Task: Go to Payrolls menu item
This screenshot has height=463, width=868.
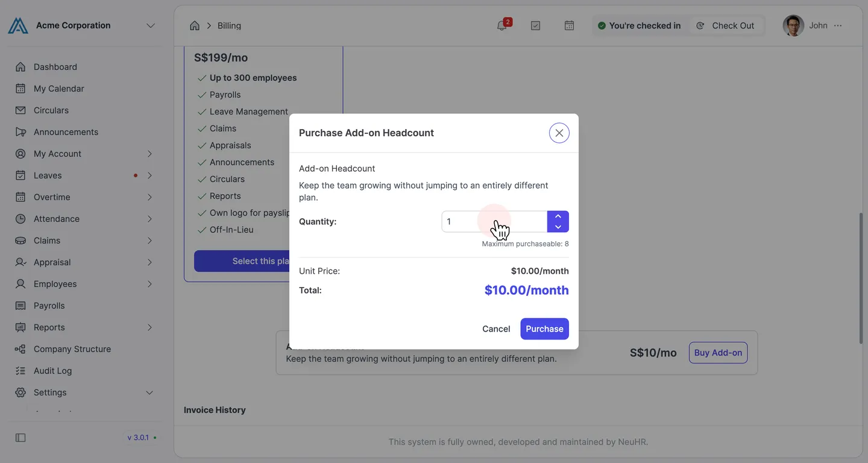Action: (84, 306)
